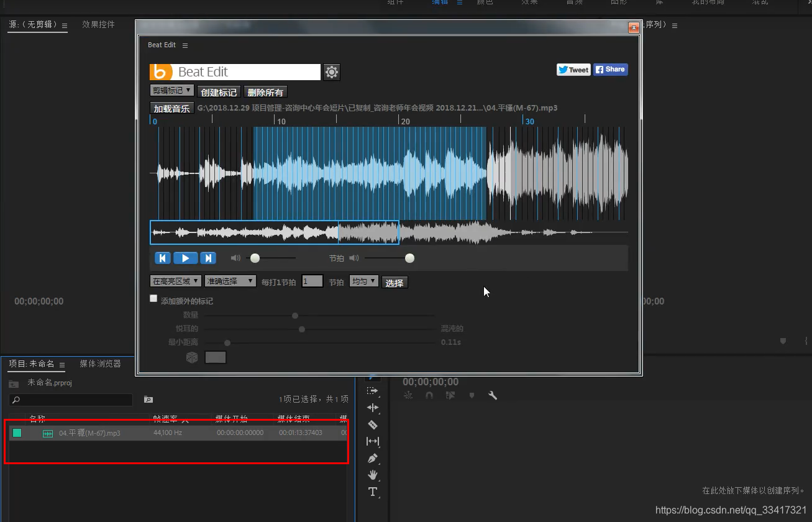Click the 30 ruler marker
The image size is (812, 522).
coord(529,121)
